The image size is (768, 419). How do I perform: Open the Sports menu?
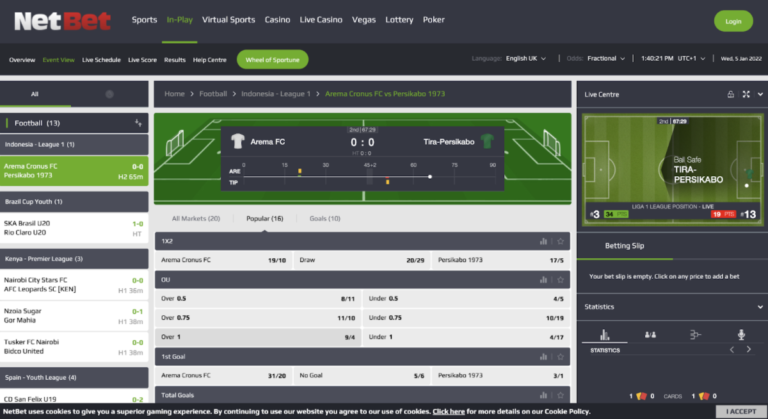click(x=144, y=20)
